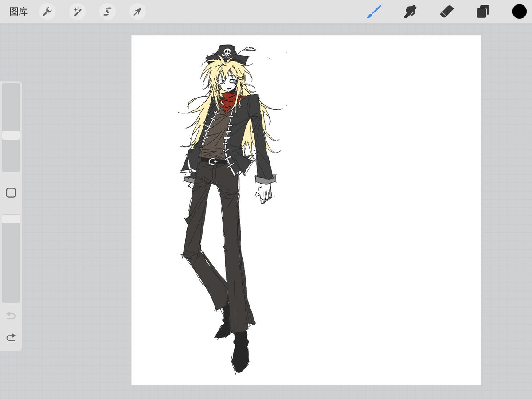Undo the last stroke
Image resolution: width=532 pixels, height=399 pixels.
point(11,316)
